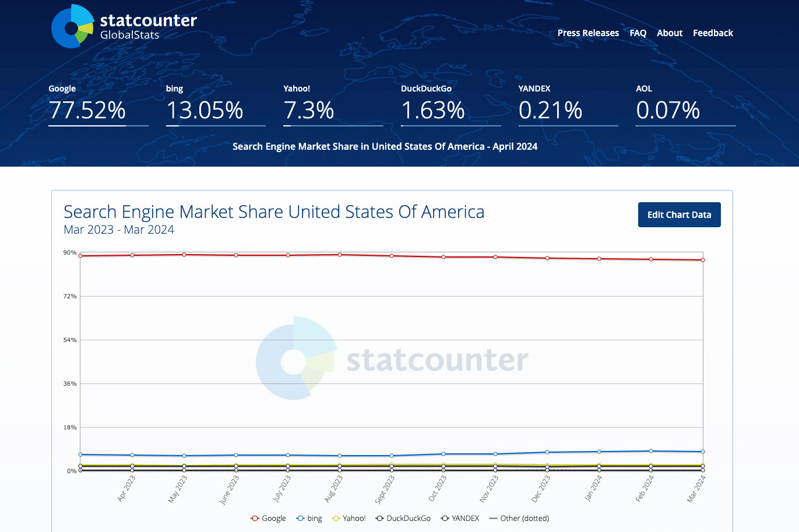This screenshot has width=799, height=532.
Task: Open the Feedback link
Action: [x=713, y=33]
